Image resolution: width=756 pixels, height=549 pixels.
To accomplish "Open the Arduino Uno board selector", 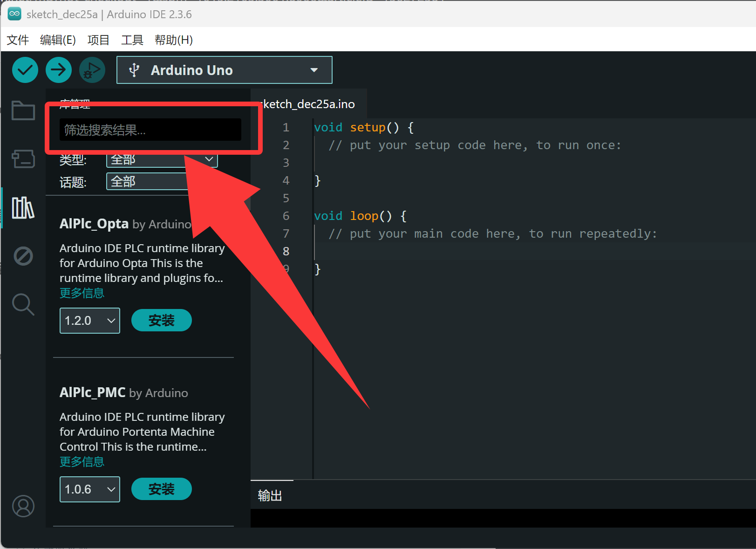I will tap(224, 70).
